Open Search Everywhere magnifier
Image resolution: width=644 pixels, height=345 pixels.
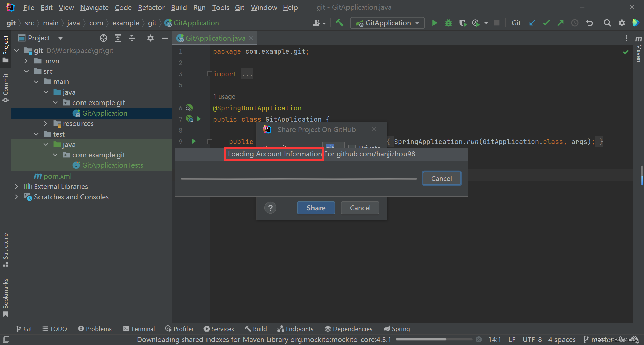click(607, 23)
